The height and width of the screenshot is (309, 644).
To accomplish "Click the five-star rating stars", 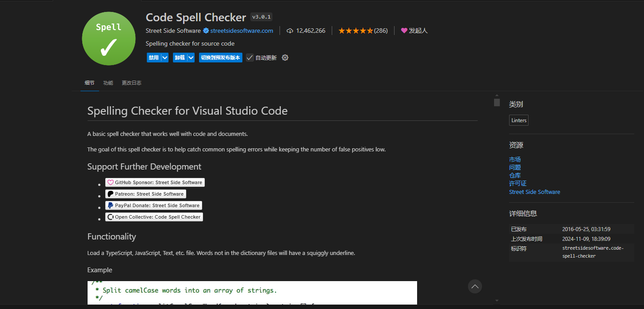I will (x=355, y=31).
